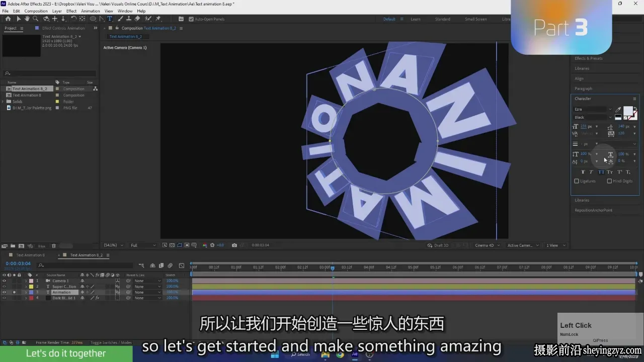Click the All Caps button in Character panel
644x362 pixels.
(601, 172)
